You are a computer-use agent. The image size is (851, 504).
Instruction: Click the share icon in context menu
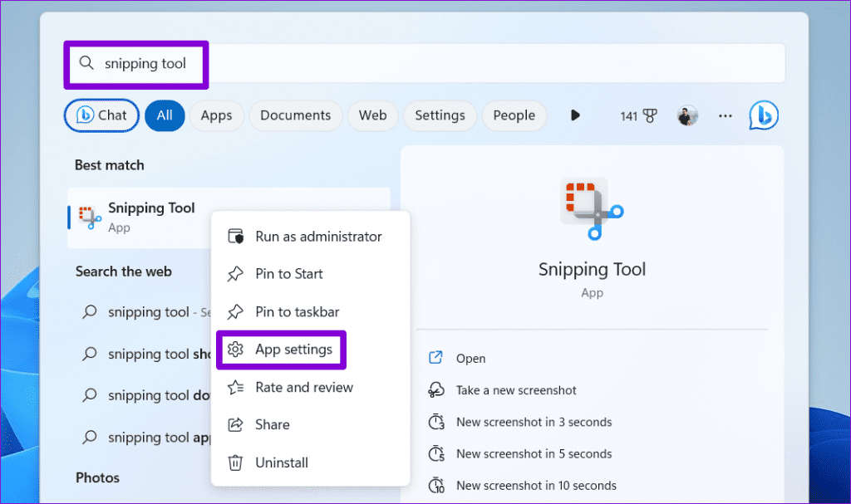pos(235,425)
